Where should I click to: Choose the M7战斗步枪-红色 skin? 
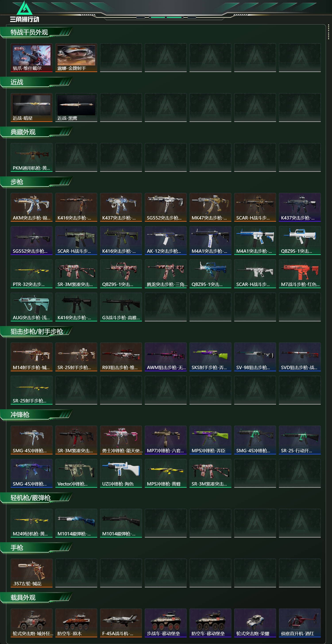(299, 274)
